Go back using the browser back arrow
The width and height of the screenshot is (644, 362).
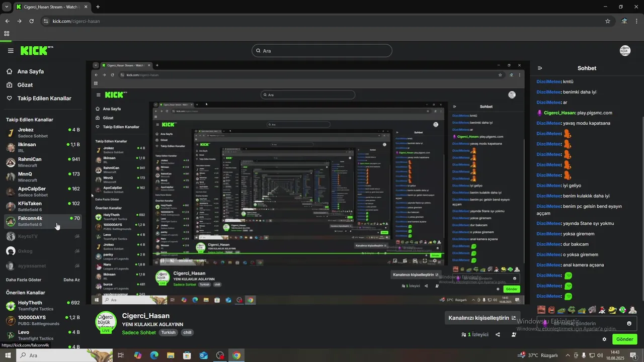coord(7,21)
